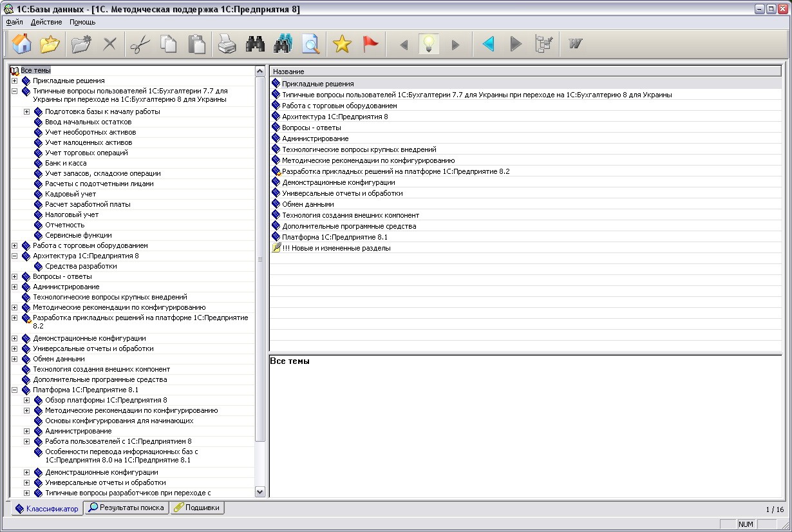Image resolution: width=792 pixels, height=532 pixels.
Task: Open the Помощь menu
Action: 82,22
